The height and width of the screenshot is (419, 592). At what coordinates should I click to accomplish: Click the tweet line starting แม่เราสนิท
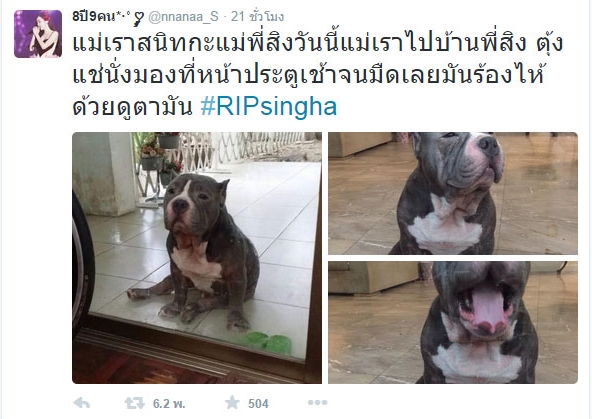click(x=318, y=43)
